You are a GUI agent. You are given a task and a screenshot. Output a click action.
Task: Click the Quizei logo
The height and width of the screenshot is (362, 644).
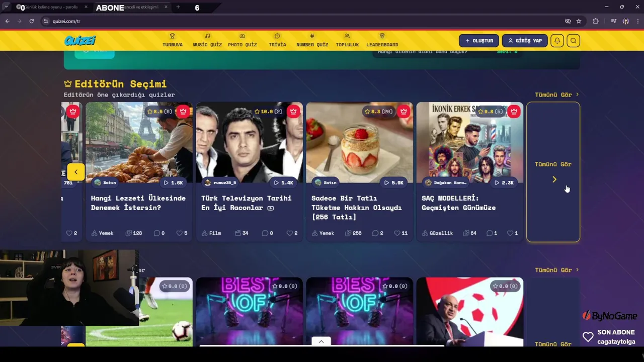coord(80,41)
